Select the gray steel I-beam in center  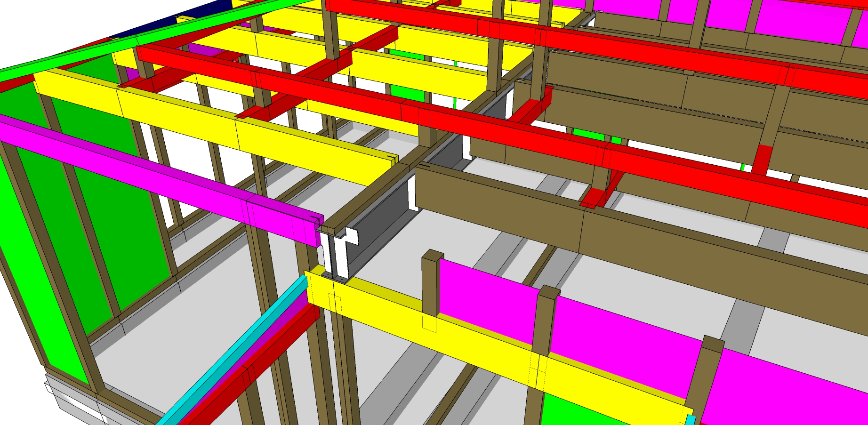click(x=381, y=221)
